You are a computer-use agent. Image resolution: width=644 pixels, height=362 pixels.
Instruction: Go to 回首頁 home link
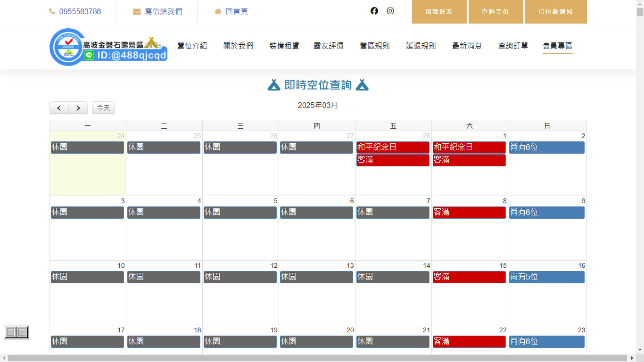coord(237,11)
